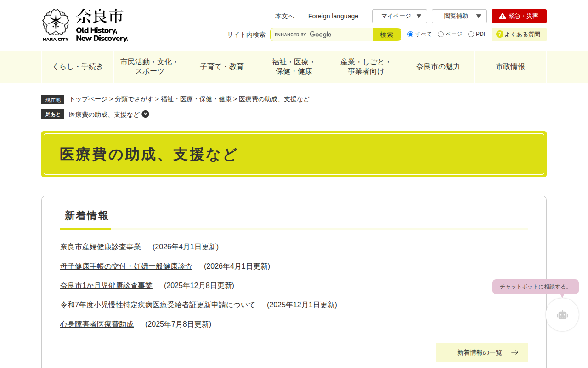This screenshot has height=368, width=588.
Task: Expand the 閲覧補助 dropdown
Action: (459, 16)
